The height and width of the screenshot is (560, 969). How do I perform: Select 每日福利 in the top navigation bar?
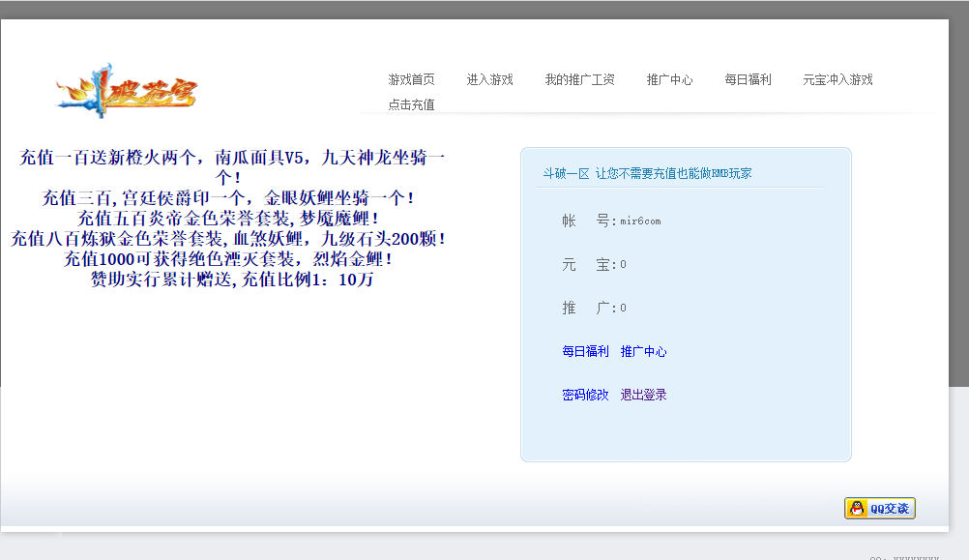[x=748, y=79]
